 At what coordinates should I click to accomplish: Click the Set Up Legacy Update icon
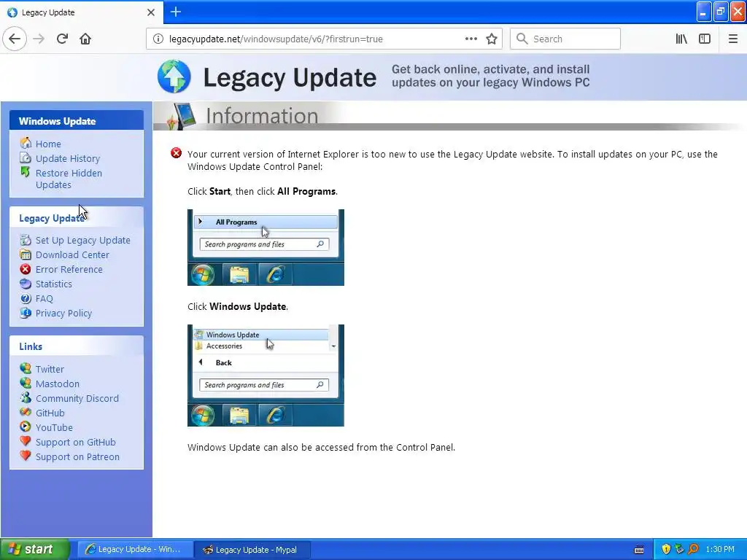coord(26,240)
